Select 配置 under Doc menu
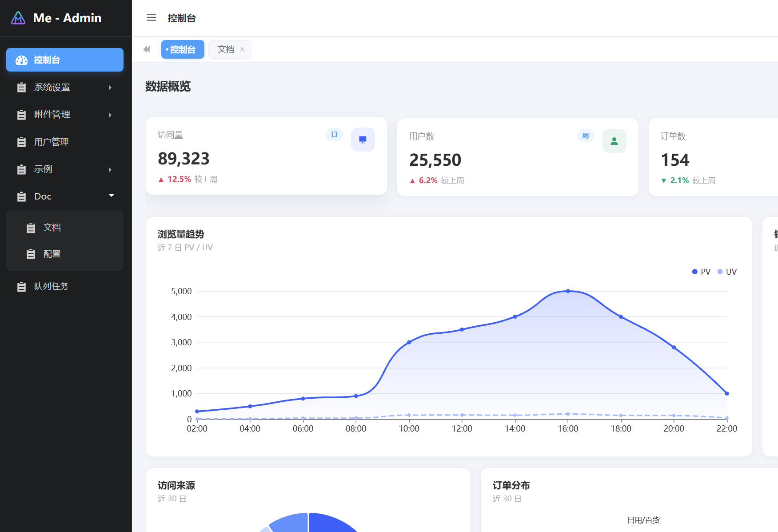Image resolution: width=778 pixels, height=532 pixels. [x=65, y=254]
